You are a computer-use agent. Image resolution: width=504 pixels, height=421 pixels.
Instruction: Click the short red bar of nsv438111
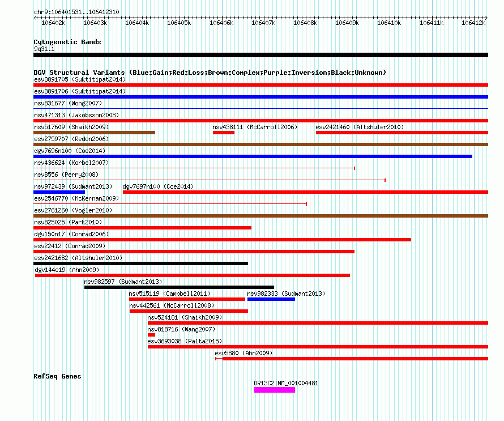224,133
